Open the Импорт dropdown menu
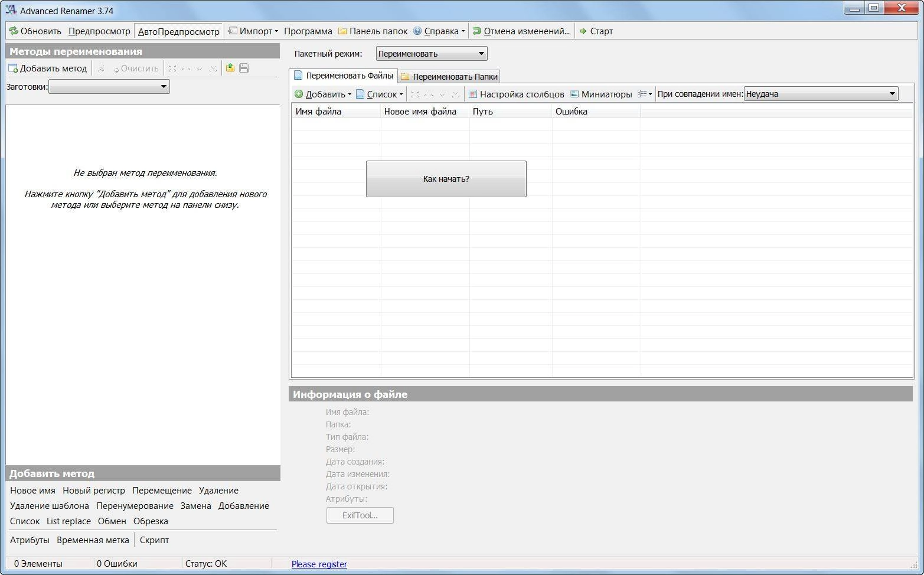The image size is (924, 575). (x=253, y=31)
